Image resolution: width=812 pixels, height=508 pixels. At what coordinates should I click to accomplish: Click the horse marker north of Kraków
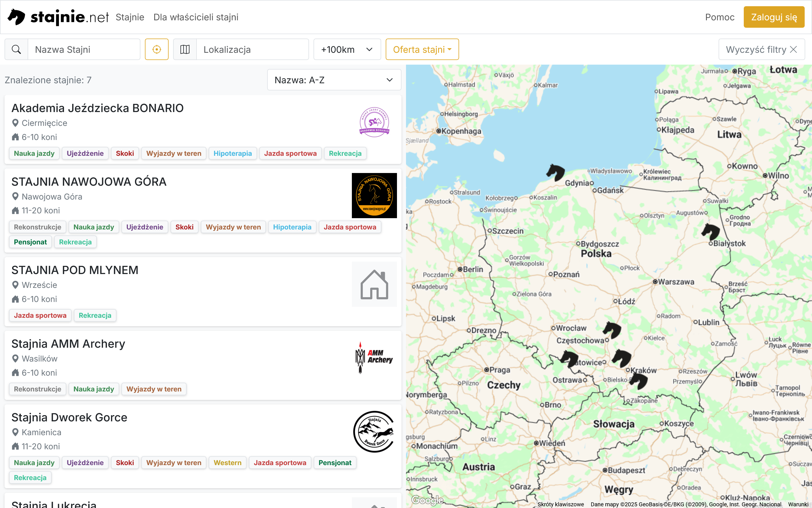622,358
